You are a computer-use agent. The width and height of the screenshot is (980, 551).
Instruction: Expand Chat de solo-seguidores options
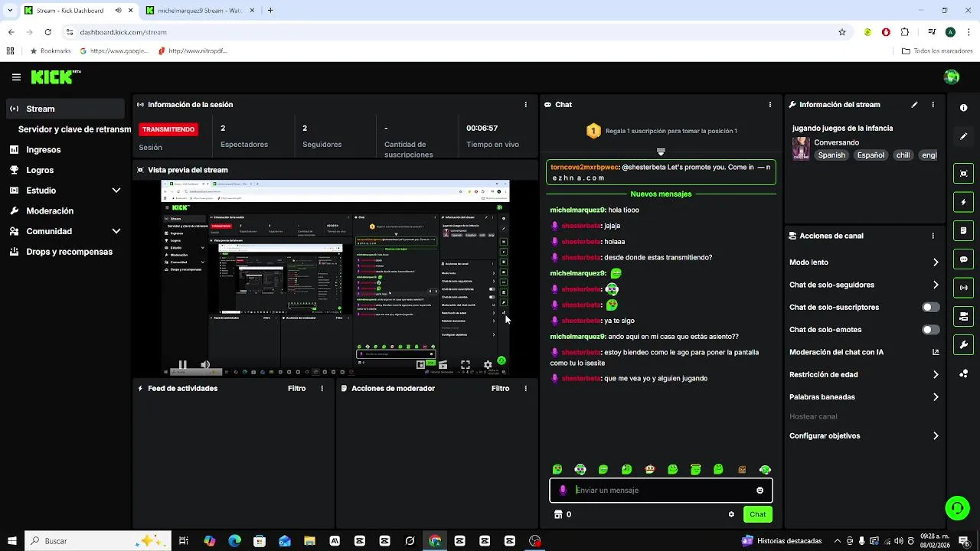(x=936, y=285)
